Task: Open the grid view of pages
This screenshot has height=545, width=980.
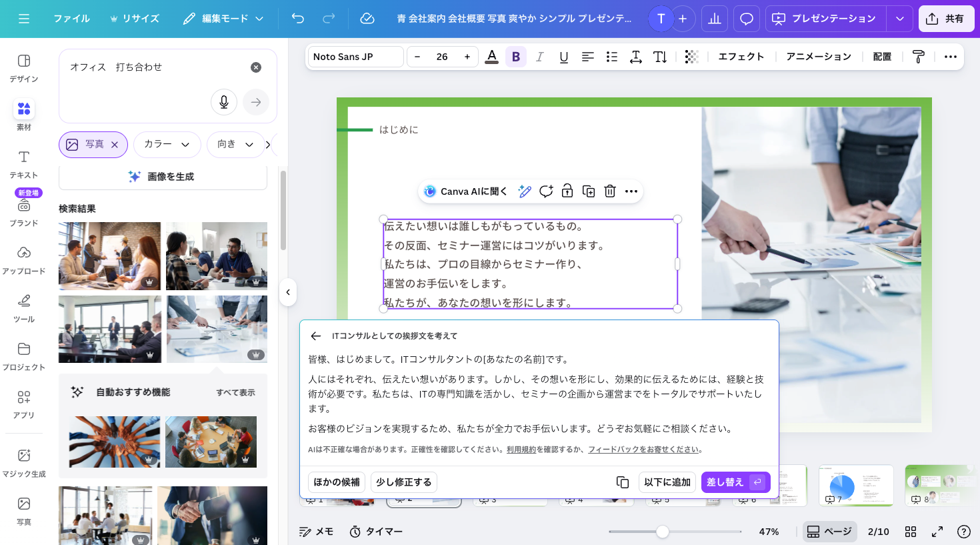Action: pos(911,532)
